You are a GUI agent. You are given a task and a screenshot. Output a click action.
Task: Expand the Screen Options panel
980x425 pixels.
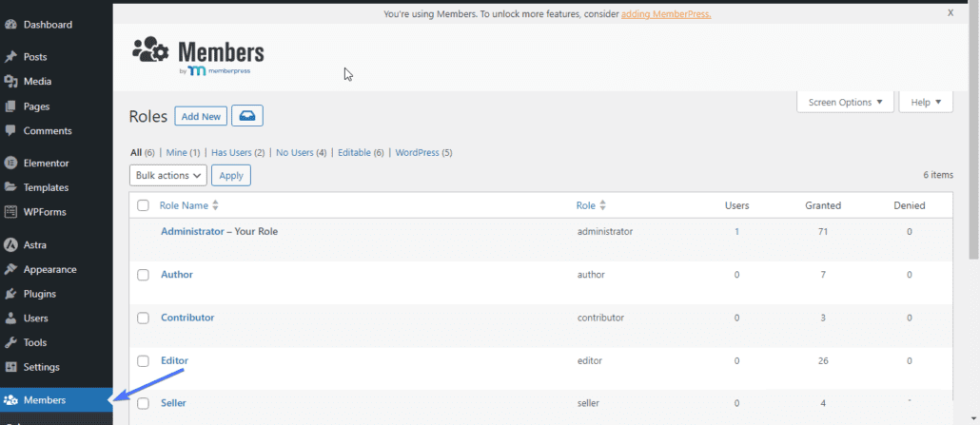(845, 103)
